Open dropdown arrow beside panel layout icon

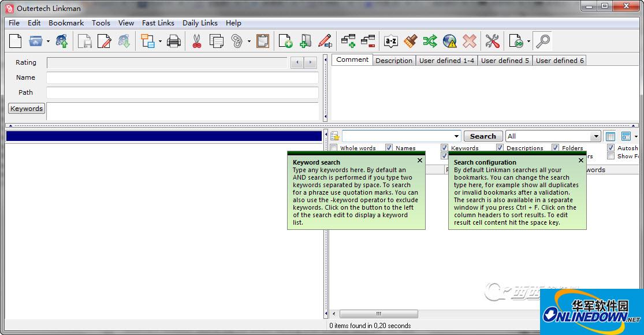636,136
